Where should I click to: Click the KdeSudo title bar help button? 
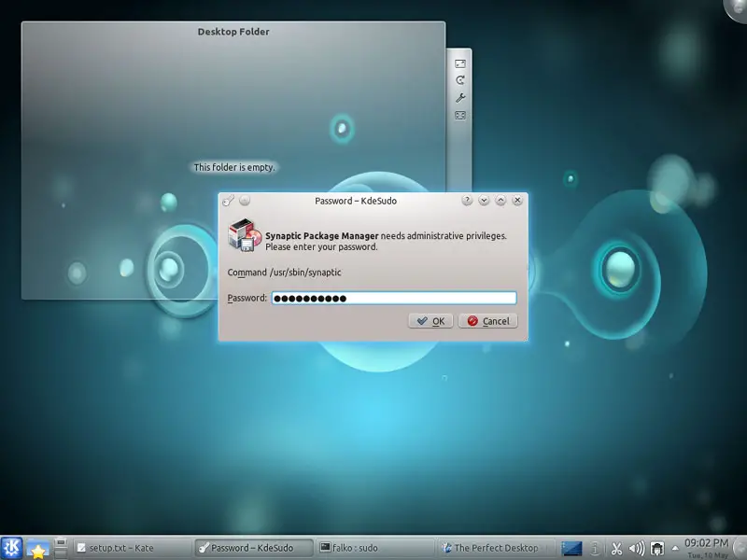467,201
